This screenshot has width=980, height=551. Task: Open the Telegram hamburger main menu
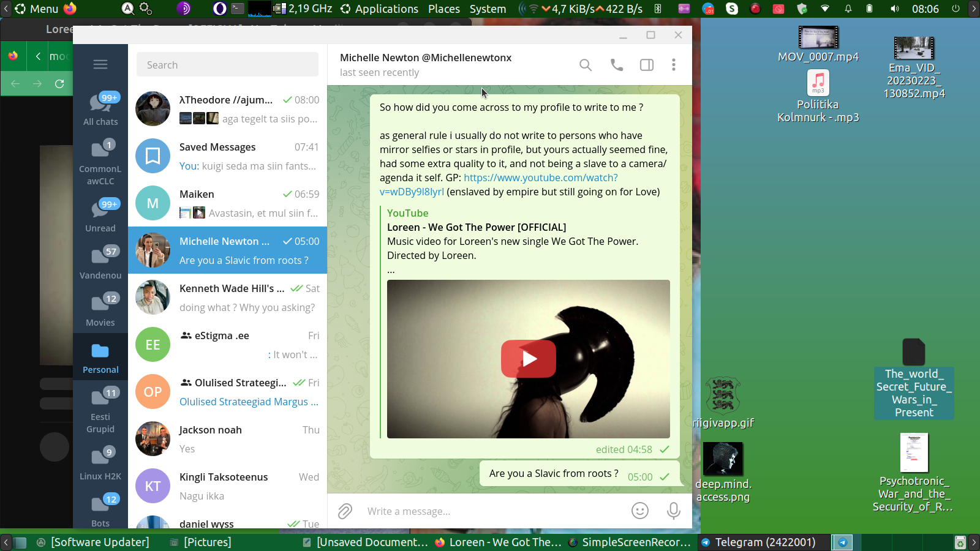click(x=100, y=64)
